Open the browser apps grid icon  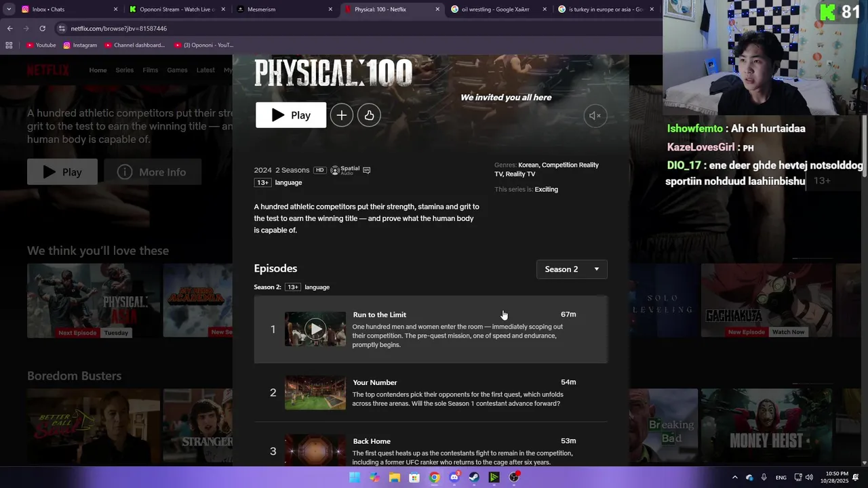point(9,45)
